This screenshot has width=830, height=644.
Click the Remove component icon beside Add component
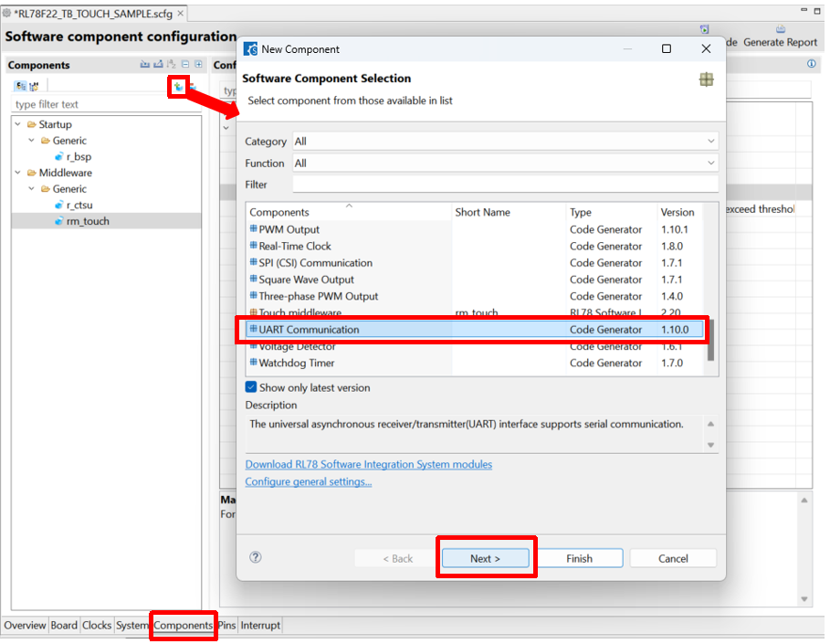(192, 87)
